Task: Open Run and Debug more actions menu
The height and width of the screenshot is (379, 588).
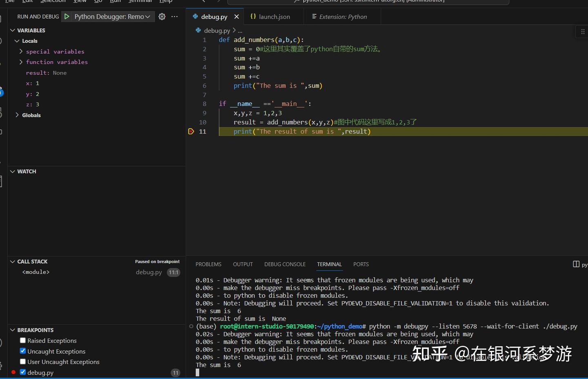Action: pos(175,17)
